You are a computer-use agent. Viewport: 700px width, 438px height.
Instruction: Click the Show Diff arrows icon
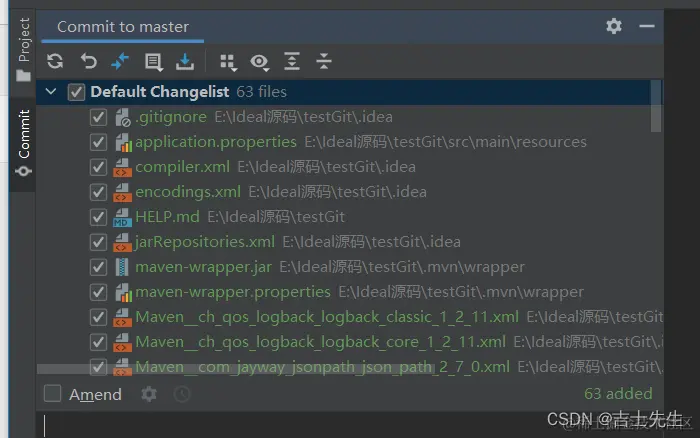click(120, 61)
